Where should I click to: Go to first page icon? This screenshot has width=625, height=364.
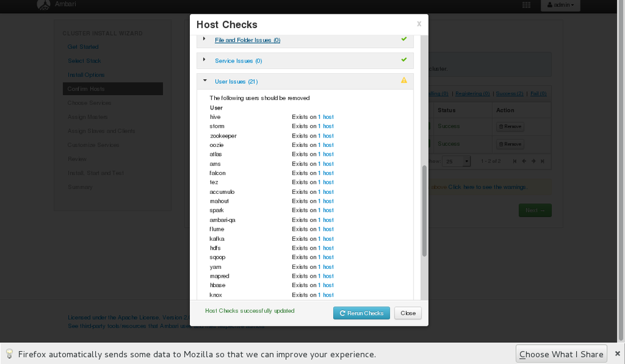(515, 161)
